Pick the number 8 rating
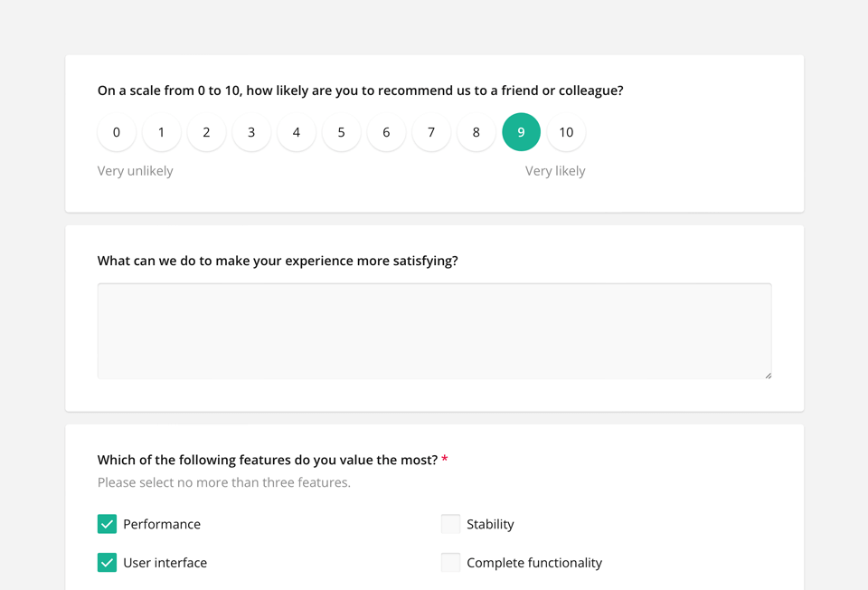Image resolution: width=868 pixels, height=590 pixels. pos(476,132)
